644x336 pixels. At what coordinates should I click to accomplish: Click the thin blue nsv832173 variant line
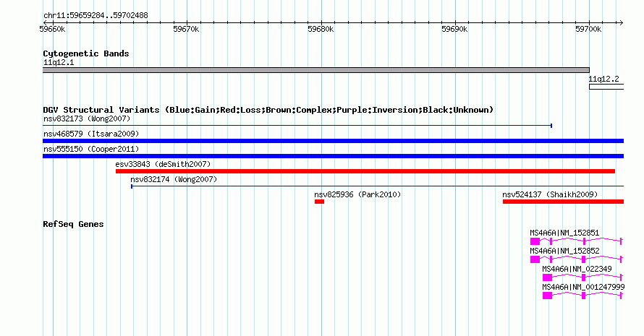[297, 126]
